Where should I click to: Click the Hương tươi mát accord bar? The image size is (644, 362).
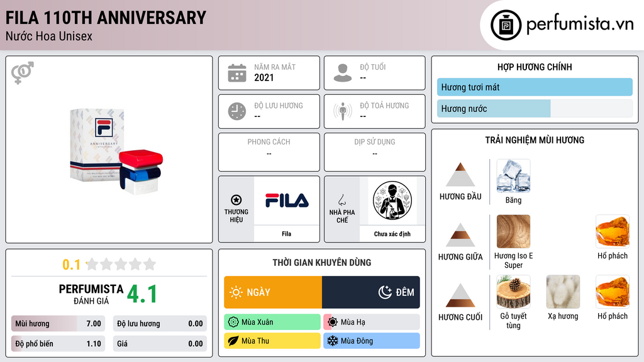pos(535,87)
